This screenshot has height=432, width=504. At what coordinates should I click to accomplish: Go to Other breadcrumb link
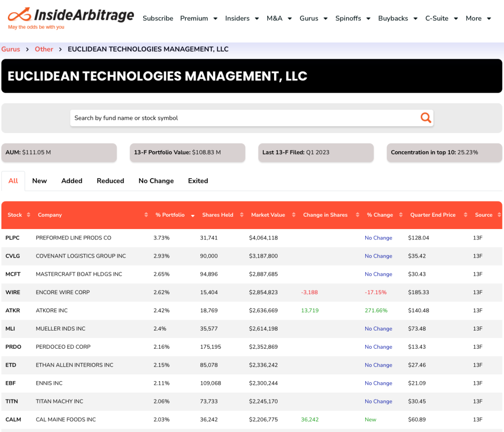pyautogui.click(x=44, y=49)
